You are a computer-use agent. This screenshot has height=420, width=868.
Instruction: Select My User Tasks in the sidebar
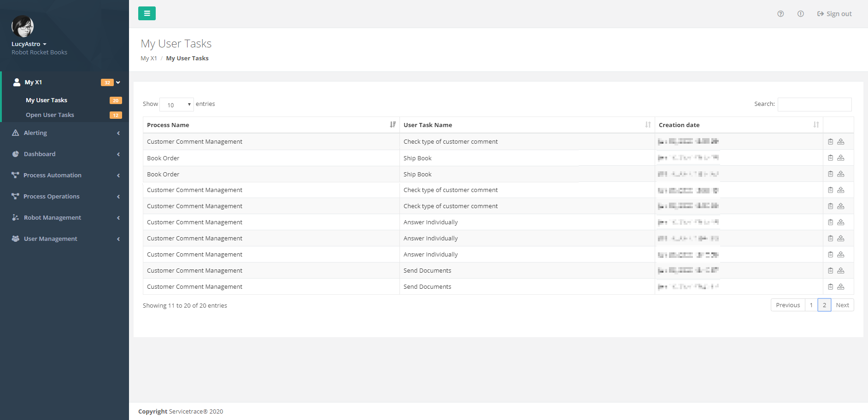47,100
